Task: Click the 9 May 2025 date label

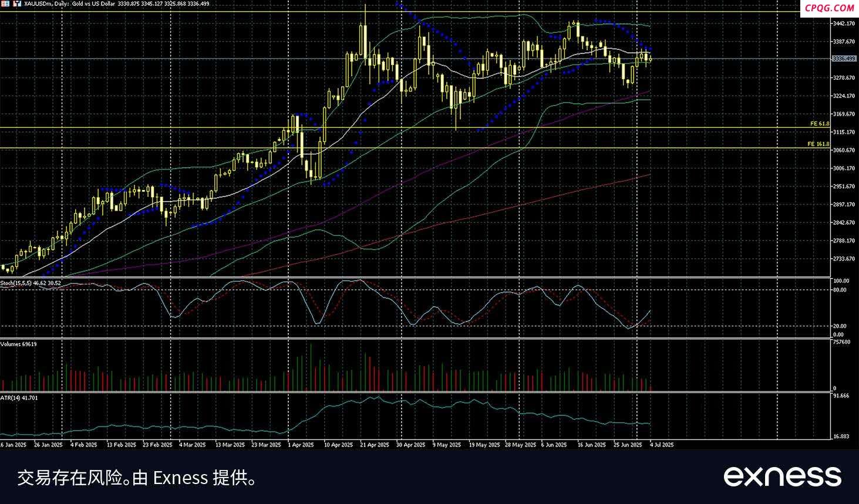Action: pyautogui.click(x=446, y=445)
